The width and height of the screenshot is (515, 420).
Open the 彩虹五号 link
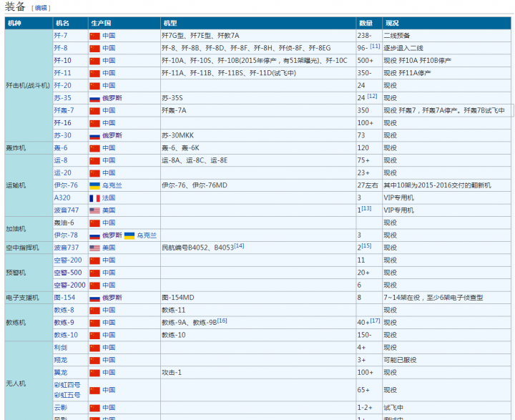click(67, 395)
